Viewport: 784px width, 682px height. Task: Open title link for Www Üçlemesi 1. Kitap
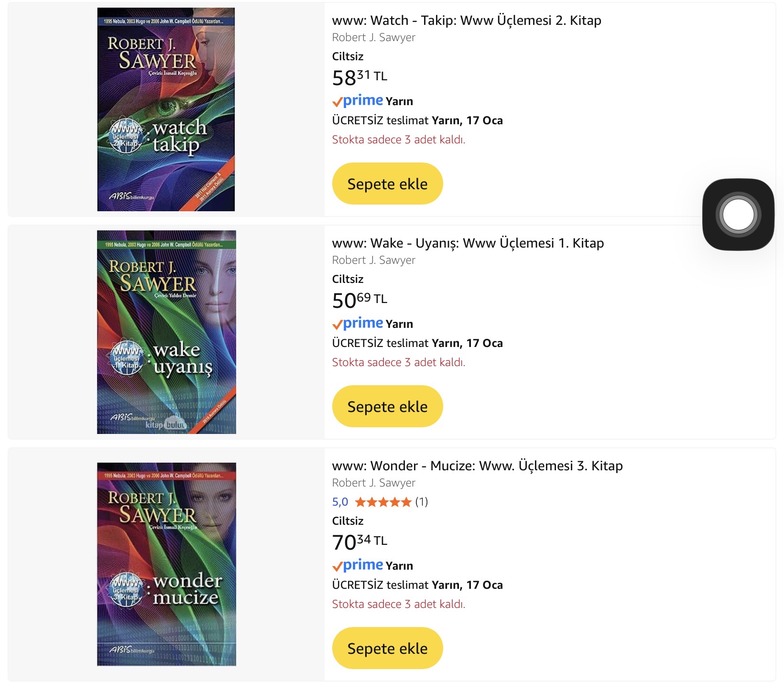coord(468,243)
